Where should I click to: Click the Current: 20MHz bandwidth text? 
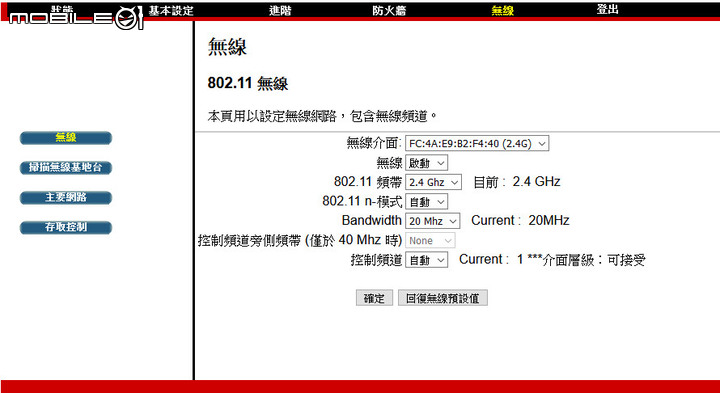(520, 220)
